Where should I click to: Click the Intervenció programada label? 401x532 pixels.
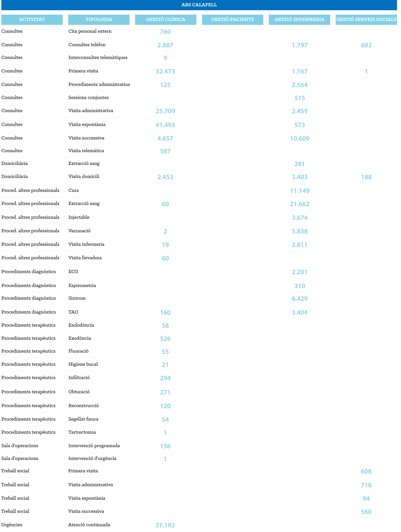click(94, 446)
